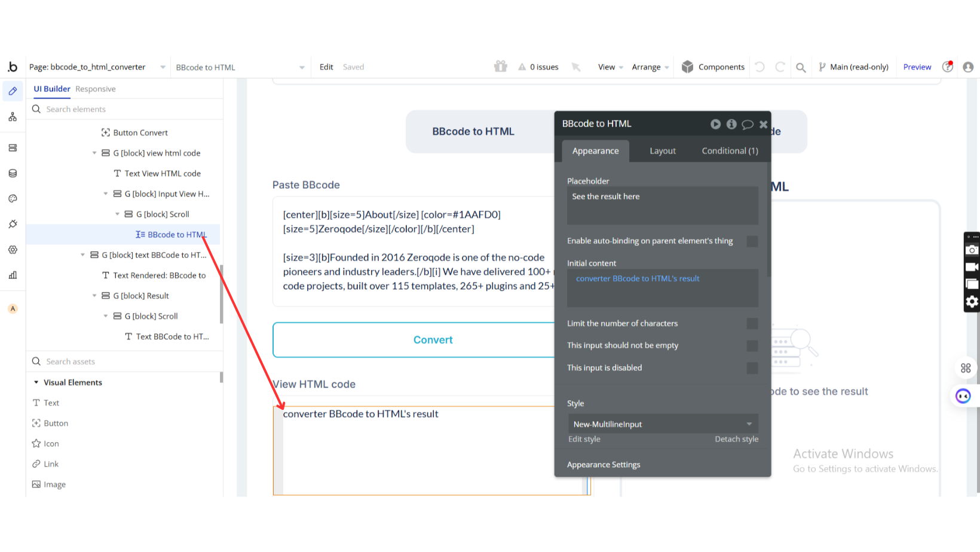
Task: Click the property editor comment icon
Action: [748, 124]
